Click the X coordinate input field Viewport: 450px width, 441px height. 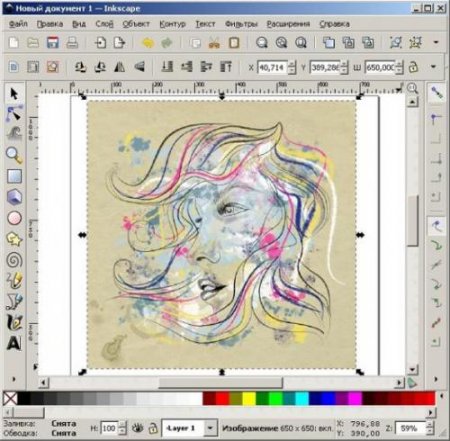point(272,67)
